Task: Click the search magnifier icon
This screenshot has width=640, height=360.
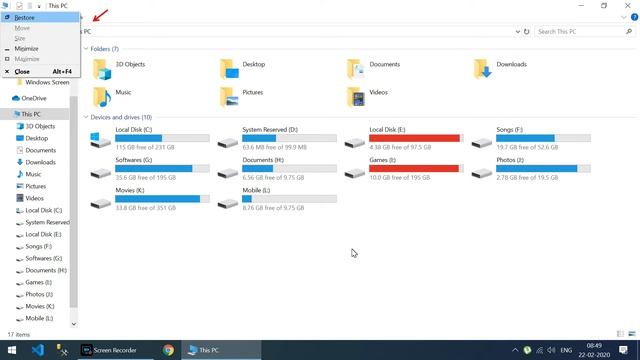Action: tap(629, 31)
